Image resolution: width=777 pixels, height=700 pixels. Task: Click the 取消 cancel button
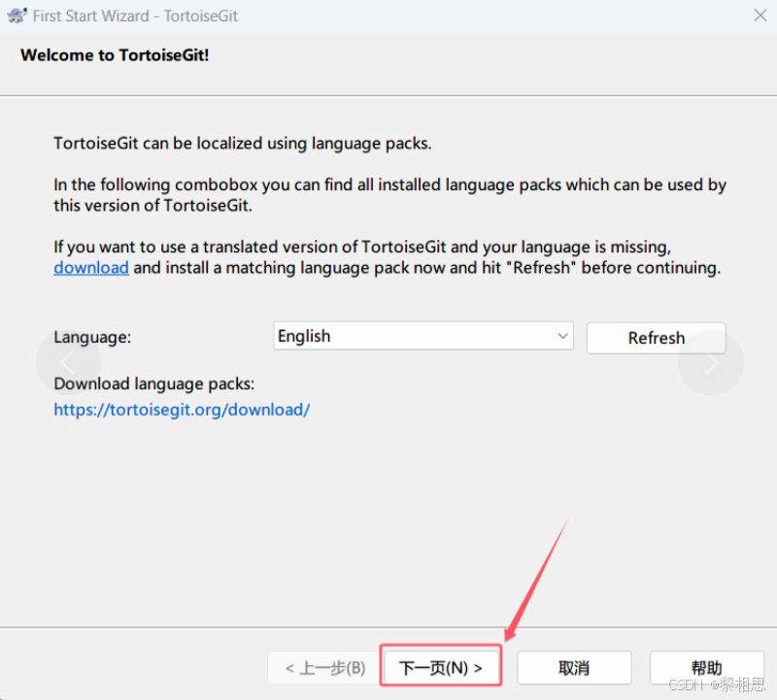point(574,668)
